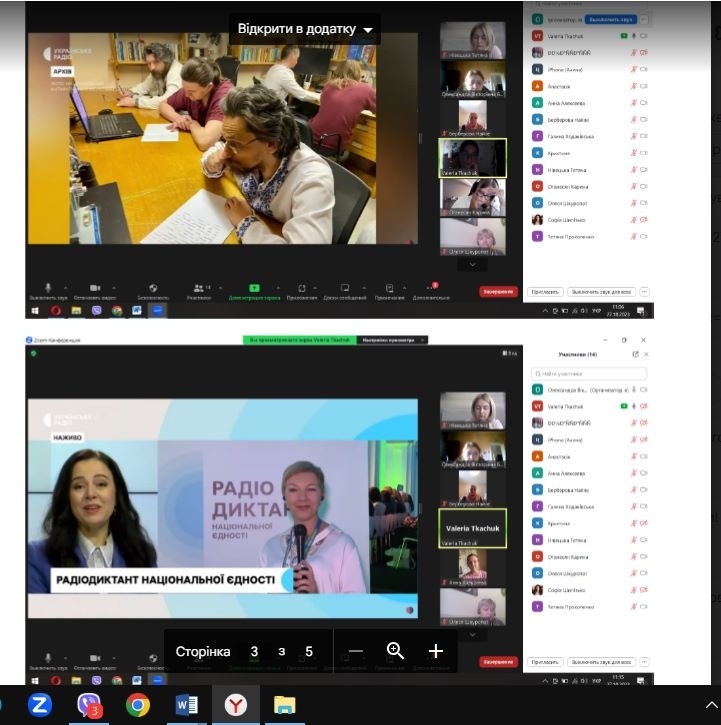The width and height of the screenshot is (721, 725).
Task: Open "Настройки просмотра" dropdown in lower Zoom window
Action: tap(391, 340)
